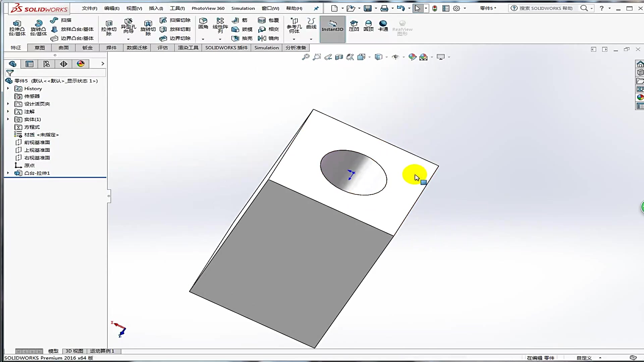Open the 工具(T) menu
644x362 pixels.
point(177,8)
